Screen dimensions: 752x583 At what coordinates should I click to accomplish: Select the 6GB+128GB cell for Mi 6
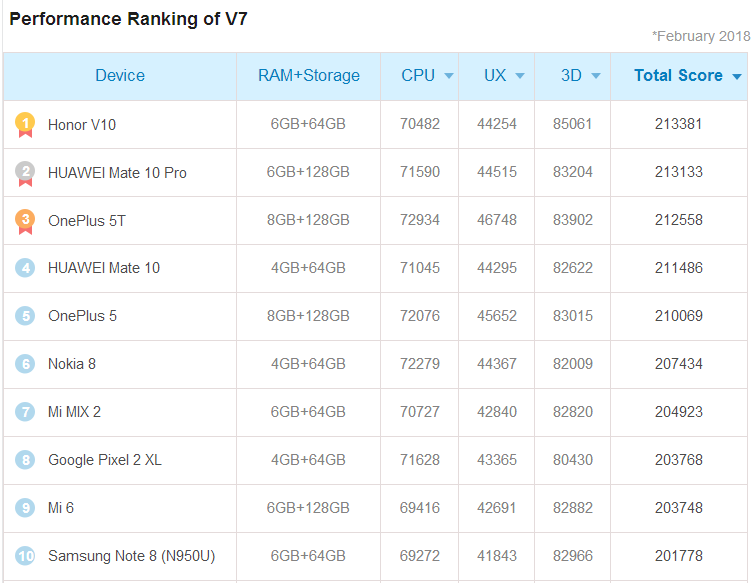click(x=308, y=508)
